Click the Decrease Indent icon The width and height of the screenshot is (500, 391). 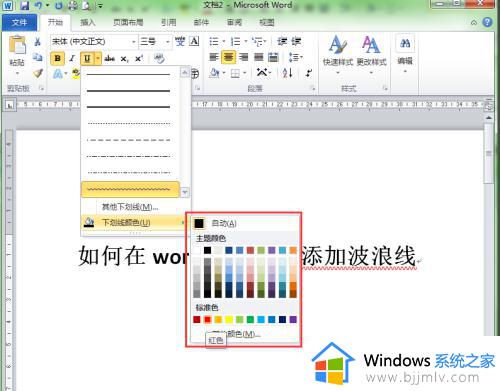pyautogui.click(x=282, y=42)
